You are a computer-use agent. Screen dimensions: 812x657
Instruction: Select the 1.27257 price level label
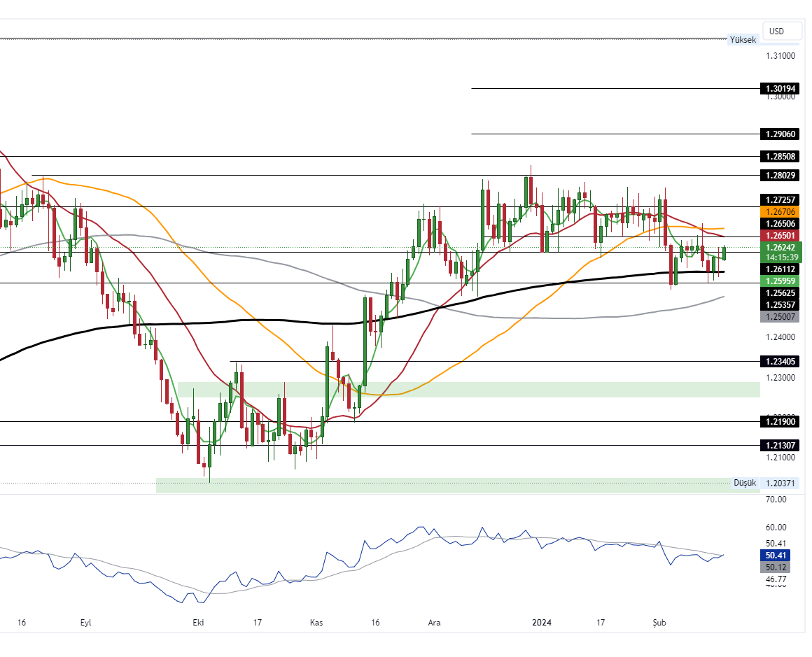click(780, 200)
